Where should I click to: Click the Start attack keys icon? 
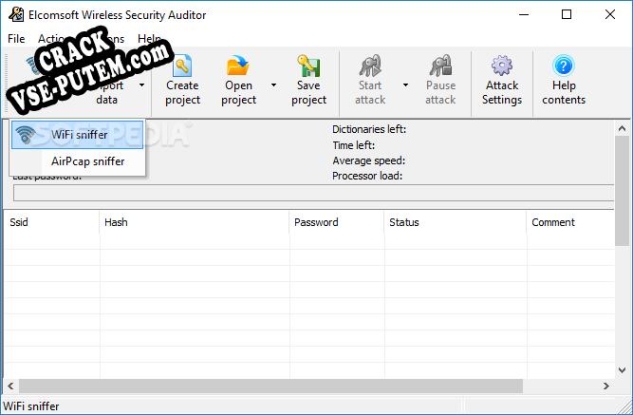point(370,66)
